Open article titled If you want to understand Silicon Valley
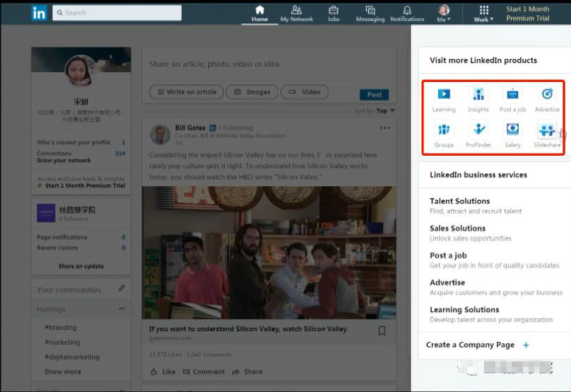Viewport: 571px width, 392px height. [x=248, y=329]
